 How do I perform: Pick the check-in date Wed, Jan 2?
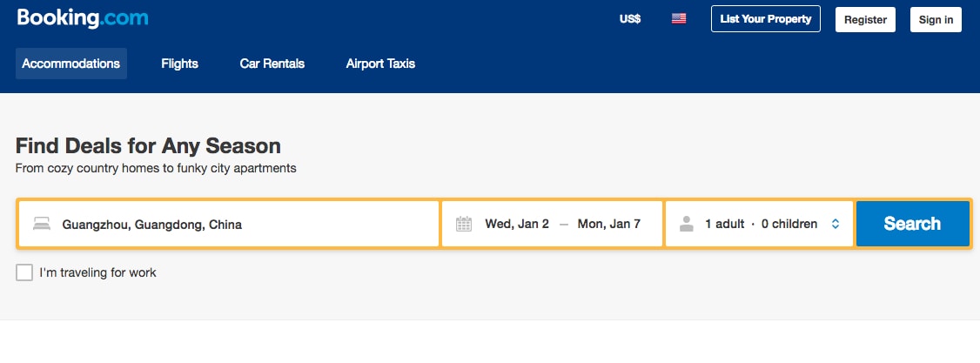click(x=517, y=225)
